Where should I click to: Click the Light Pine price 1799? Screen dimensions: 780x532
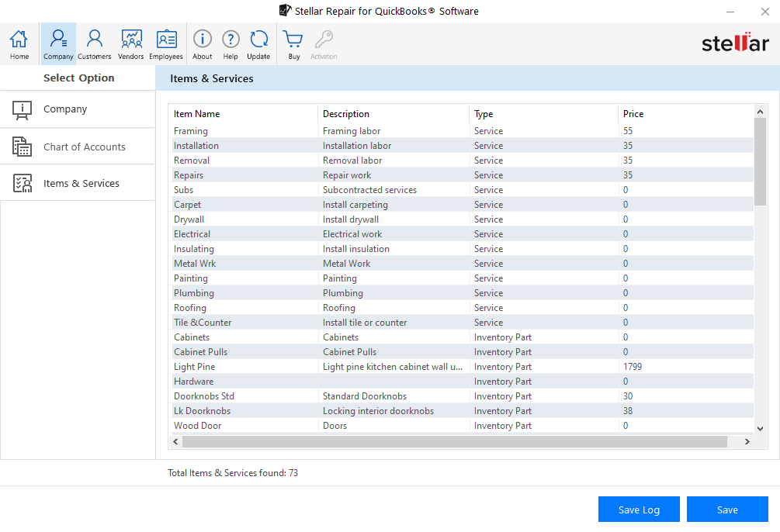[x=633, y=367]
